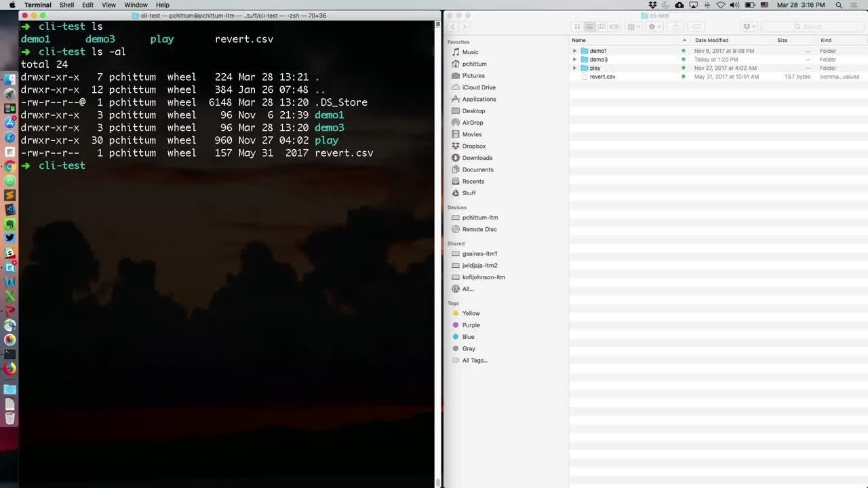Open Firefox from the Dock
Image resolution: width=868 pixels, height=488 pixels.
(x=9, y=369)
